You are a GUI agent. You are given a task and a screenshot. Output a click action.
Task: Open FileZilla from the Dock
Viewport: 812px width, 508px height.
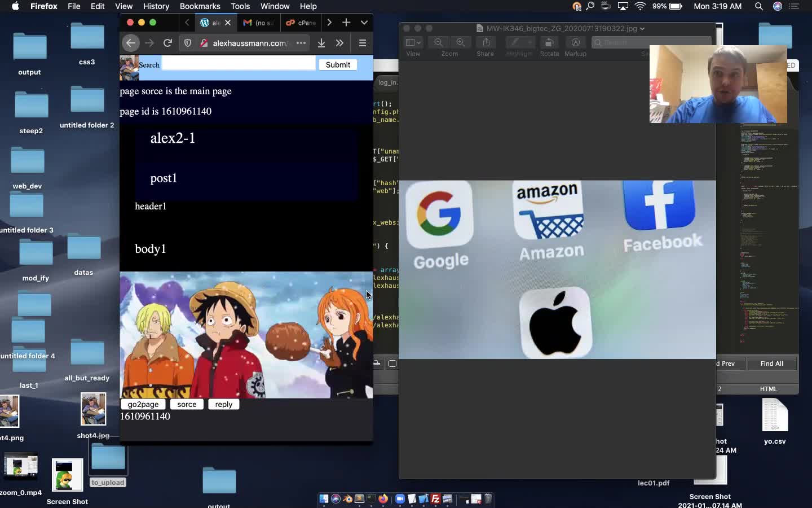click(435, 498)
